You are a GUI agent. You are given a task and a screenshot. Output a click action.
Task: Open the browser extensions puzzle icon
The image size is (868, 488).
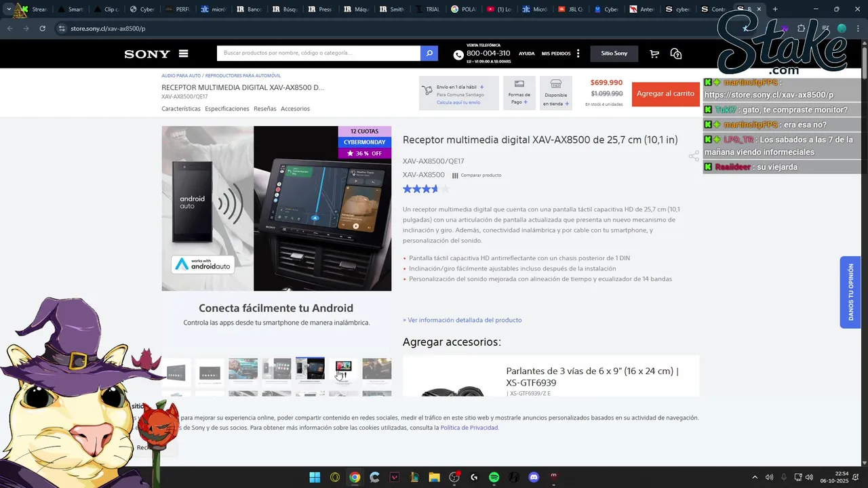tap(802, 28)
